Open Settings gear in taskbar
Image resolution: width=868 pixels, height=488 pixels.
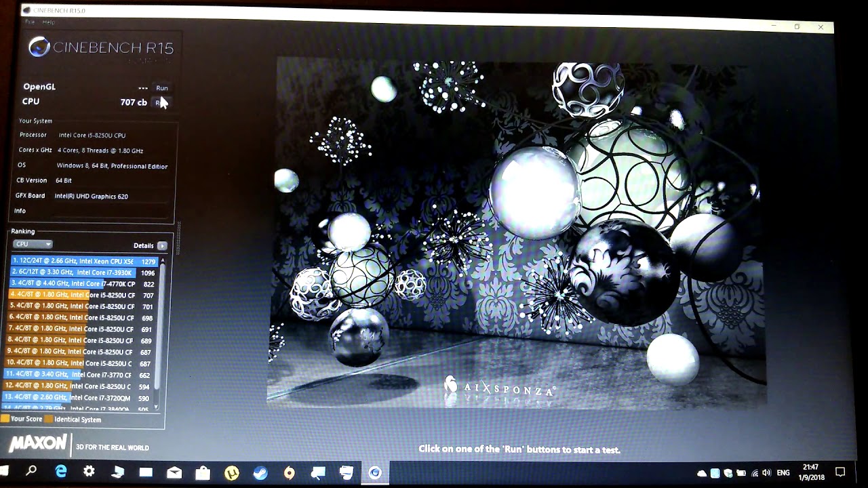pos(89,472)
